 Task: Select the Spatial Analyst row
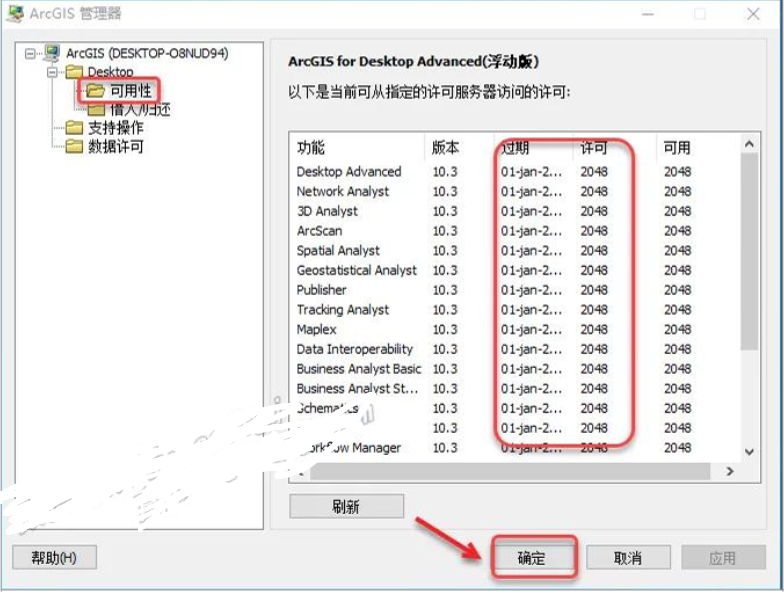pos(515,250)
